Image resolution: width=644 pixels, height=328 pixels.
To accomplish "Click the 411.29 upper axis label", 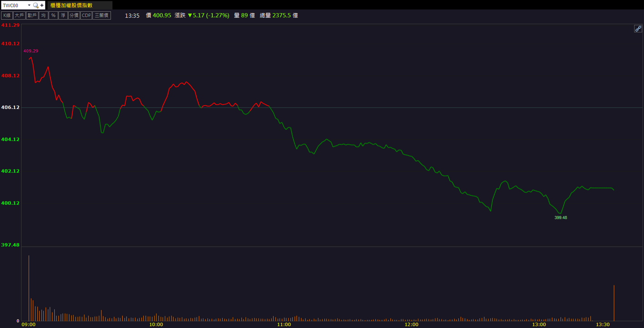I will pos(10,25).
